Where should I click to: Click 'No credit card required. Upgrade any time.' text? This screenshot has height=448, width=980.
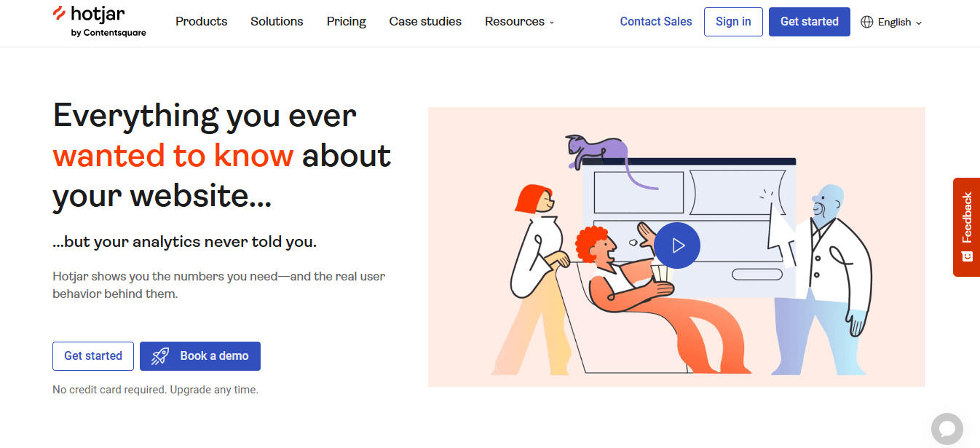tap(155, 390)
